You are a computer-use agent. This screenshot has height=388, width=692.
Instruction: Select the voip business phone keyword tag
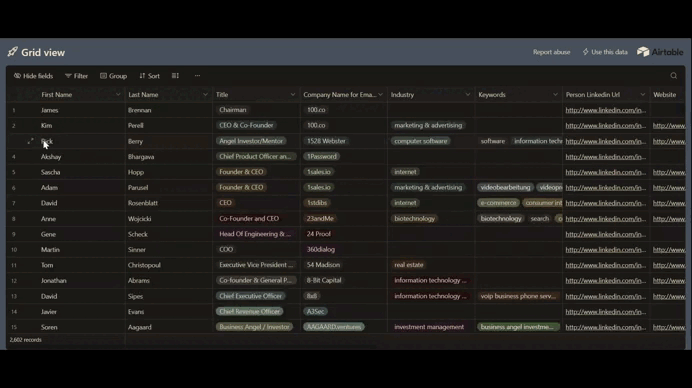tap(518, 296)
